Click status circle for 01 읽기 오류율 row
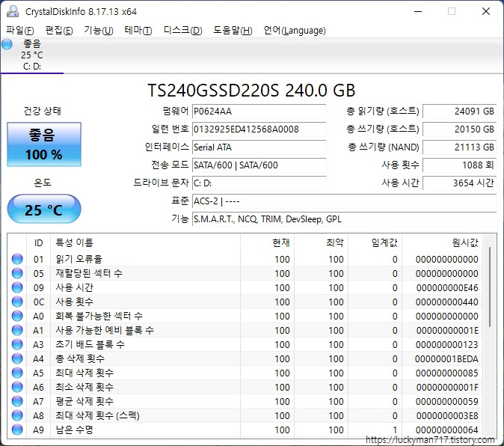The height and width of the screenshot is (446, 504). pos(17,259)
